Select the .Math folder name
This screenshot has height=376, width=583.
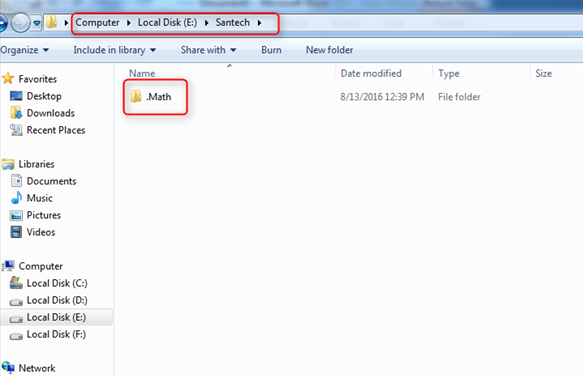tap(159, 97)
